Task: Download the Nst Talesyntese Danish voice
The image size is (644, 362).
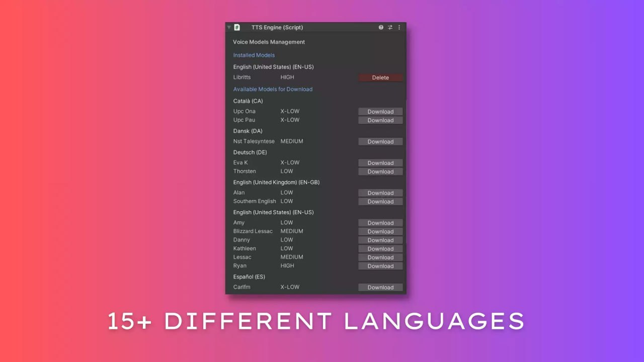Action: coord(380,141)
